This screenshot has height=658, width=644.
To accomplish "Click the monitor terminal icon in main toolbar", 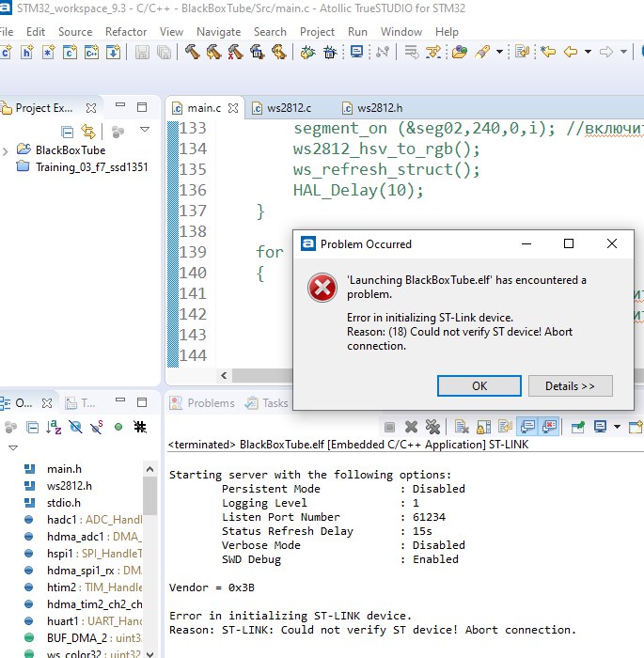I will coord(356,52).
